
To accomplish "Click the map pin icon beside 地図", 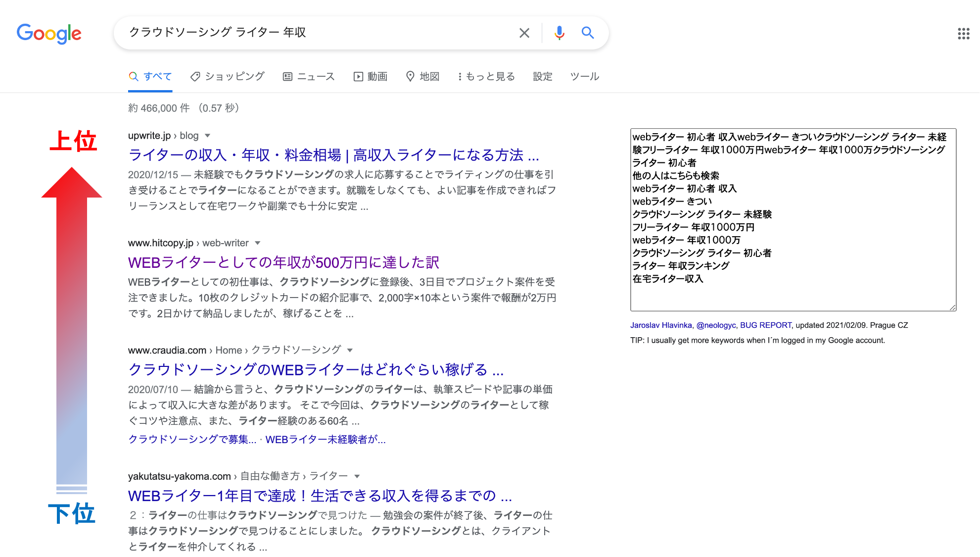I will [411, 76].
